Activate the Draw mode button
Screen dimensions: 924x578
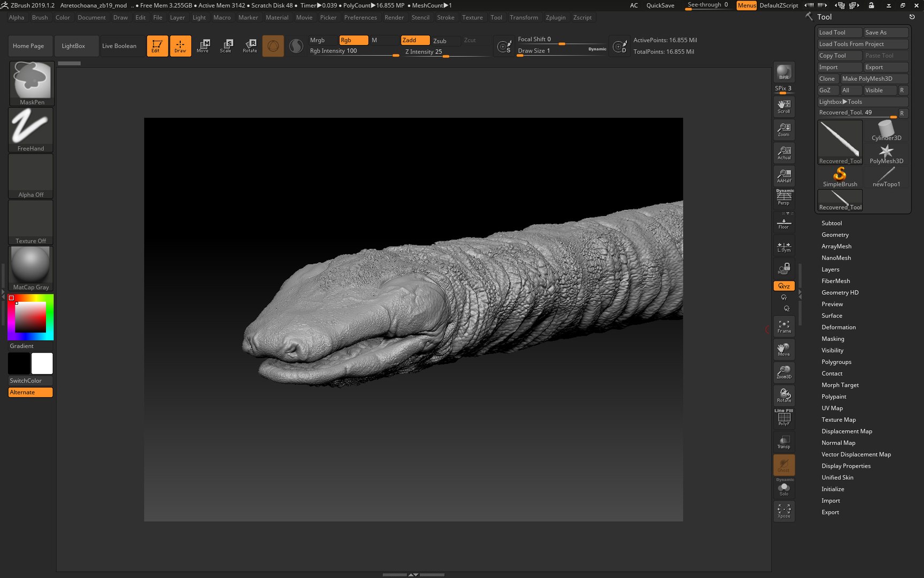click(x=180, y=46)
